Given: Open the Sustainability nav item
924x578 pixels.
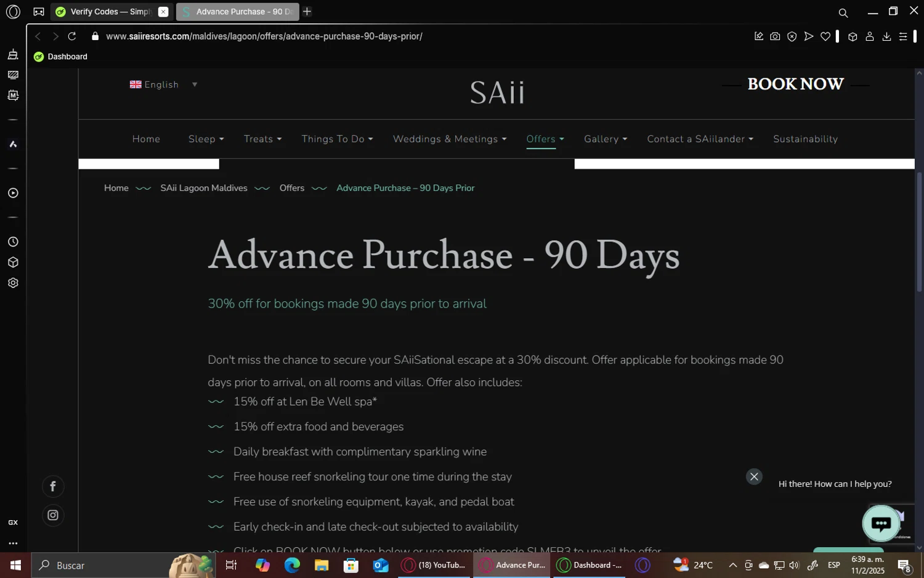Looking at the screenshot, I should pyautogui.click(x=805, y=139).
